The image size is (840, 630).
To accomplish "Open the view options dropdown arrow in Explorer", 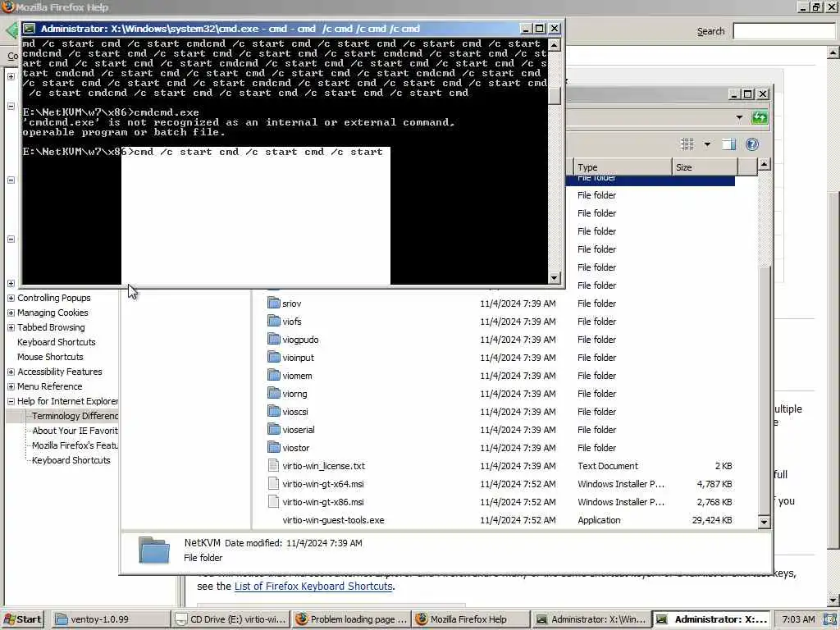I will tap(707, 144).
